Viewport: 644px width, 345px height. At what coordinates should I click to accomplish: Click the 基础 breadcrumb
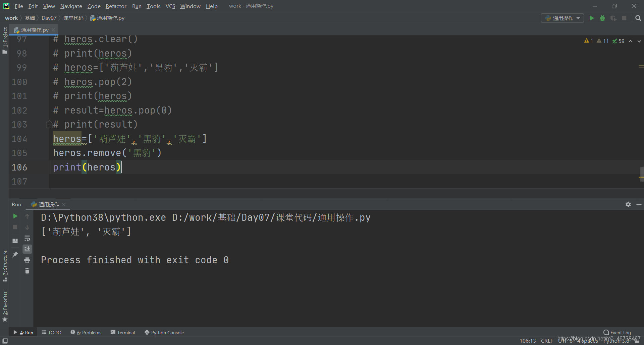30,18
